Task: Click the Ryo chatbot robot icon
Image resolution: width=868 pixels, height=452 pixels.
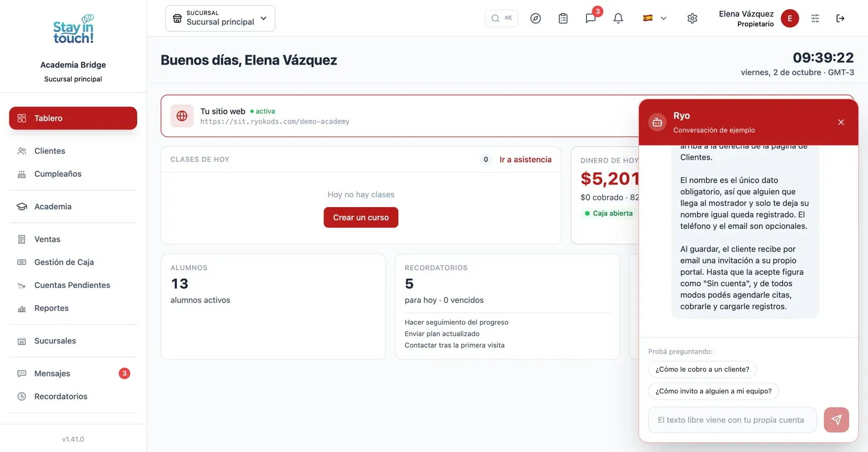Action: 657,122
